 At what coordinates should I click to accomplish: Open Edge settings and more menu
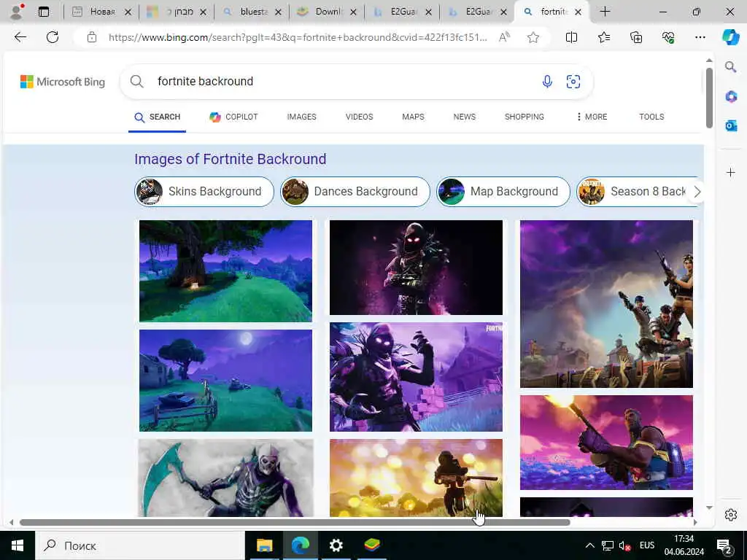tap(700, 37)
